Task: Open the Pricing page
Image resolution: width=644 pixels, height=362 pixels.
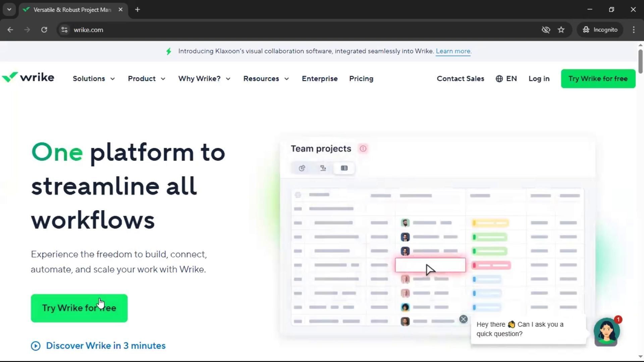Action: [x=361, y=79]
